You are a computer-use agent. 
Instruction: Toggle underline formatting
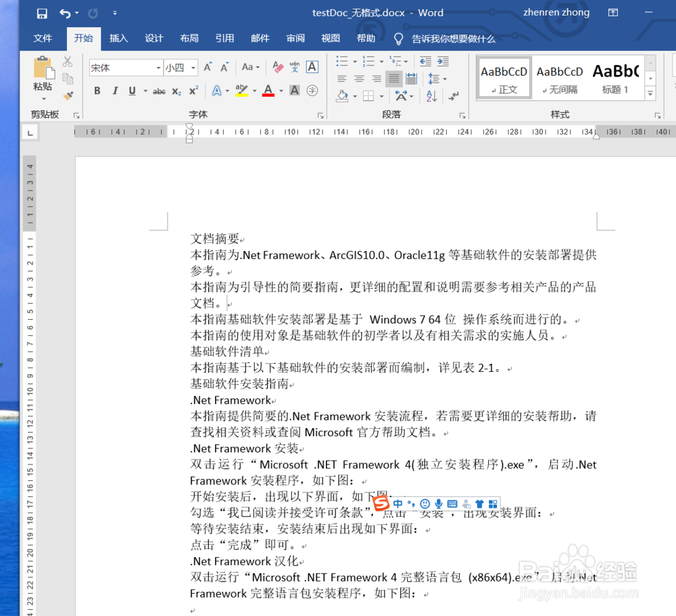[132, 91]
